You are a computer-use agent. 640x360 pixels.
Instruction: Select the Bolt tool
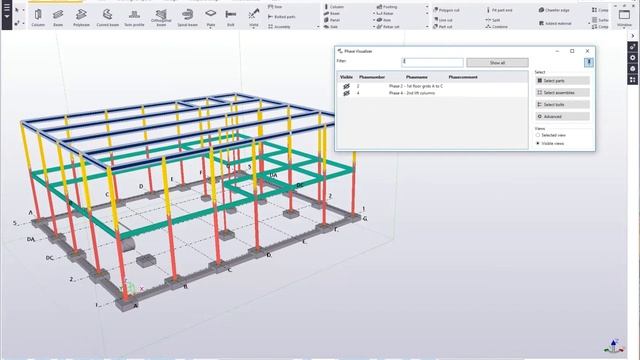[231, 17]
